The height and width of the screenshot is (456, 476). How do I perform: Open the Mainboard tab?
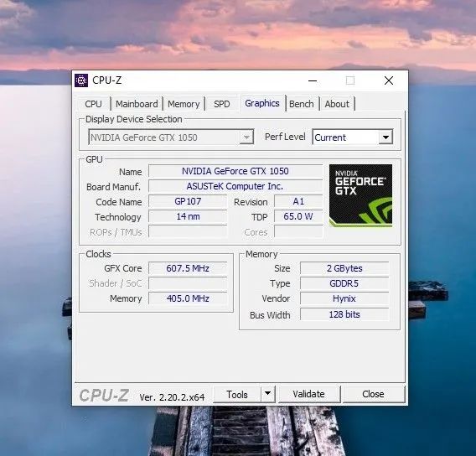137,104
